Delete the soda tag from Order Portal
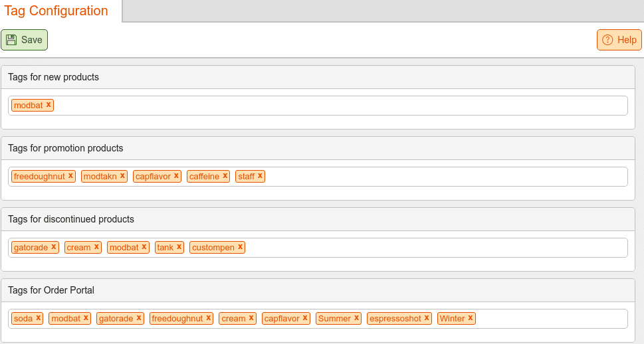This screenshot has height=344, width=644. 38,317
